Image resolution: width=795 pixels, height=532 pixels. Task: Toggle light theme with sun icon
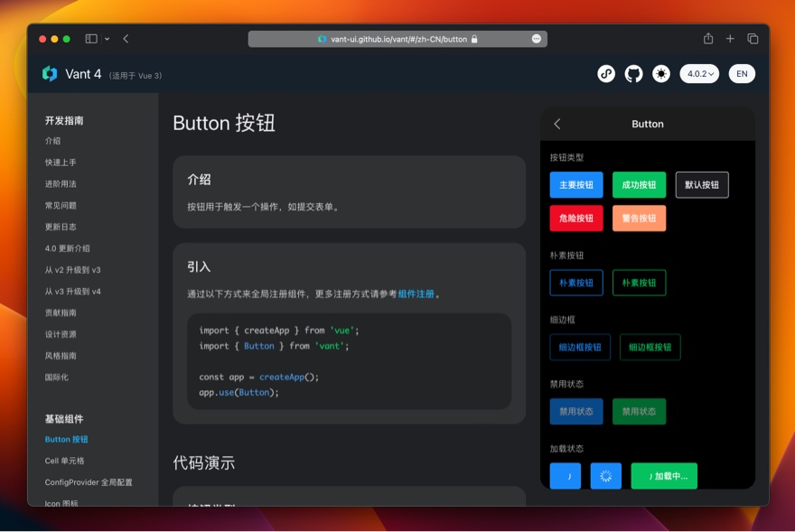tap(661, 74)
